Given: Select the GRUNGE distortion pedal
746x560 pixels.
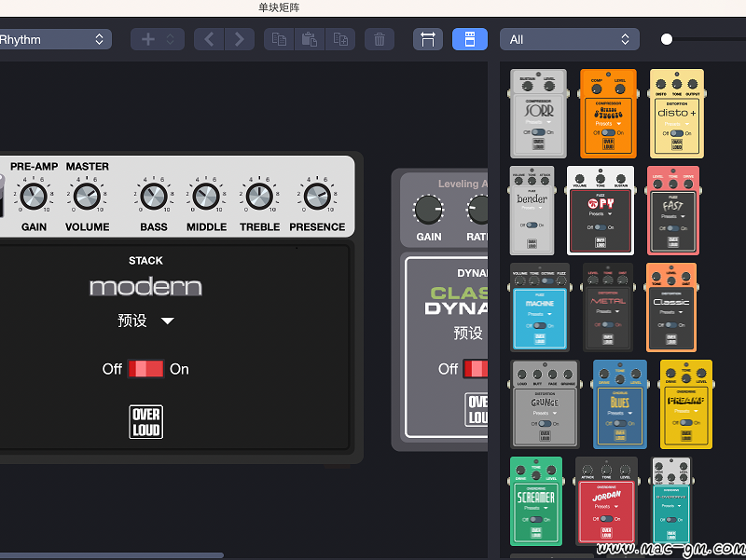Looking at the screenshot, I should pos(545,404).
